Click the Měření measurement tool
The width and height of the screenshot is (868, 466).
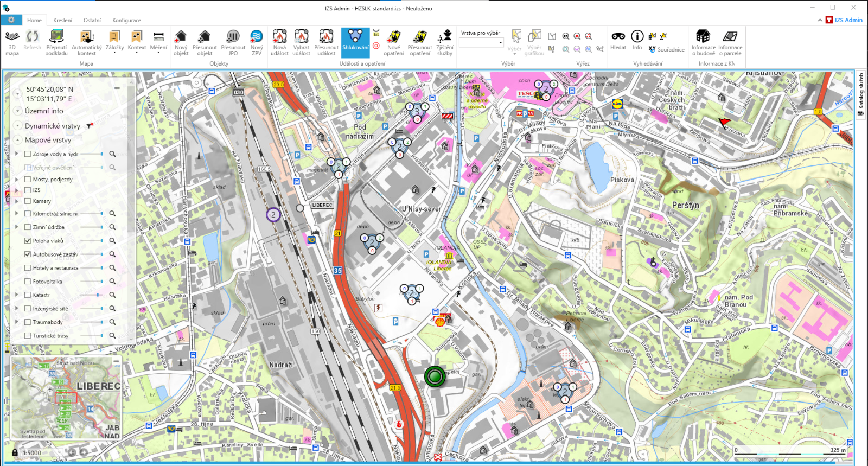point(158,42)
